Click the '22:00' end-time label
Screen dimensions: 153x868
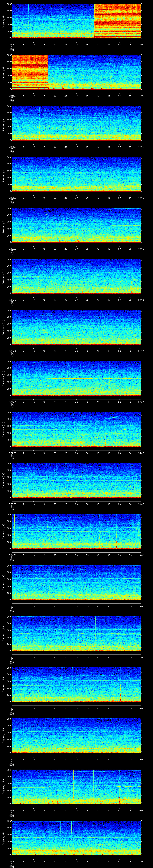pos(141,402)
